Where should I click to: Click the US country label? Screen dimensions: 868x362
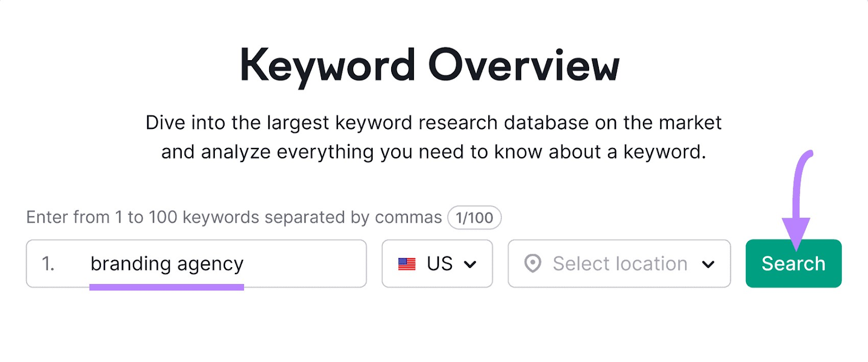point(441,263)
